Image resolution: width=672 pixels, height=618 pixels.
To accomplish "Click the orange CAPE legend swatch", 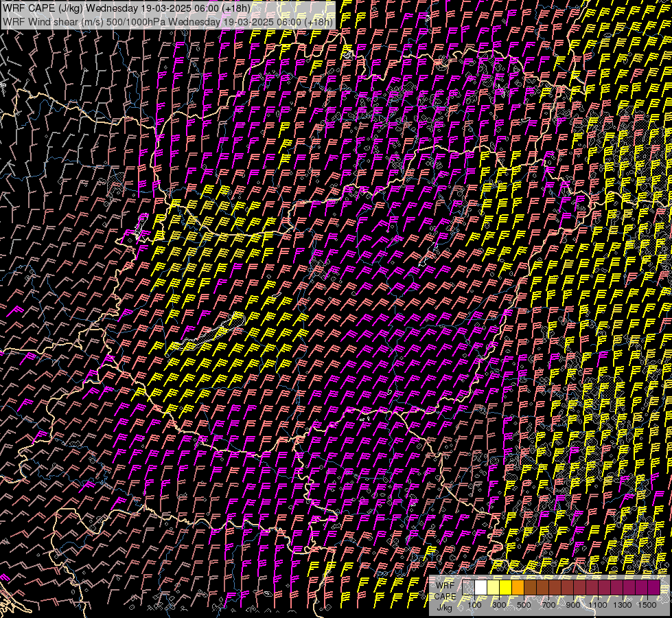I will (x=518, y=588).
